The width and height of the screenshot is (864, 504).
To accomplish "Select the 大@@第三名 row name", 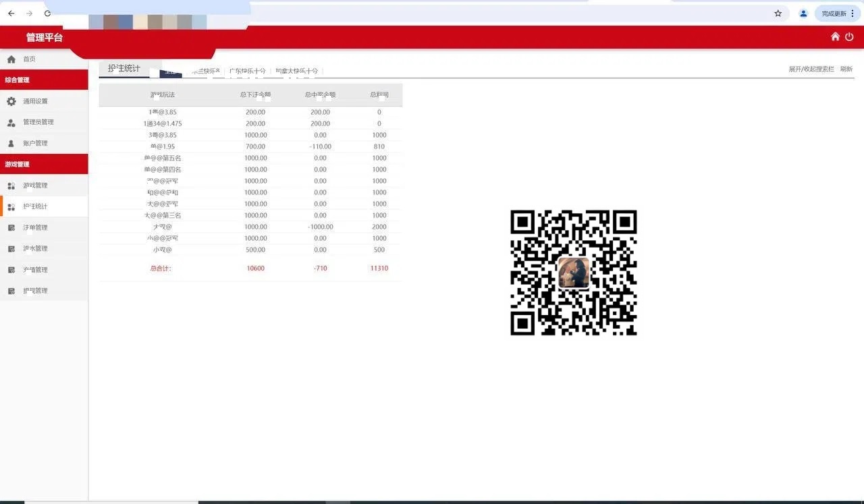I will pos(163,215).
